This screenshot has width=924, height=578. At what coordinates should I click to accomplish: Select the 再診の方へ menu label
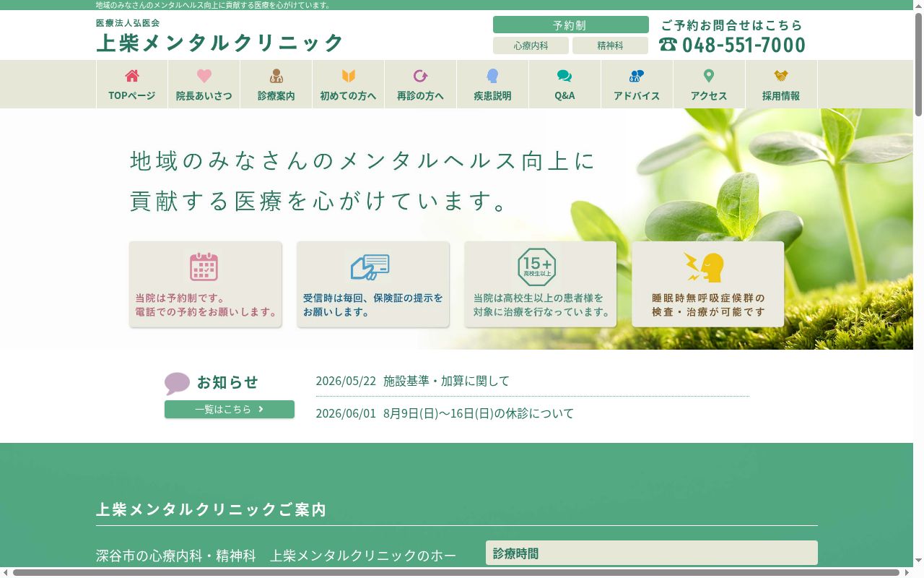coord(421,95)
